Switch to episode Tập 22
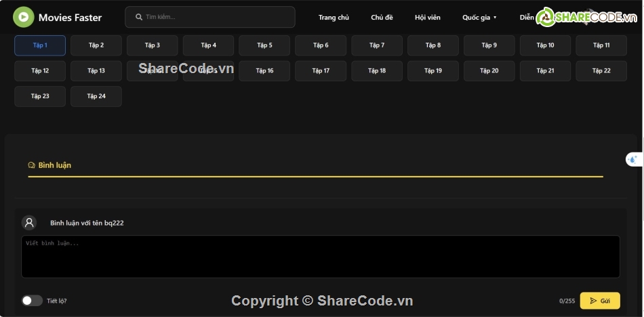This screenshot has height=317, width=644. click(601, 71)
